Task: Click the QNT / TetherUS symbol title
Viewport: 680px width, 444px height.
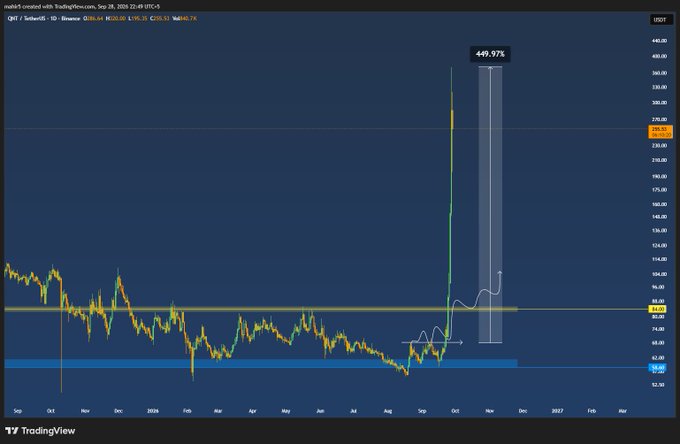Action: [24, 19]
